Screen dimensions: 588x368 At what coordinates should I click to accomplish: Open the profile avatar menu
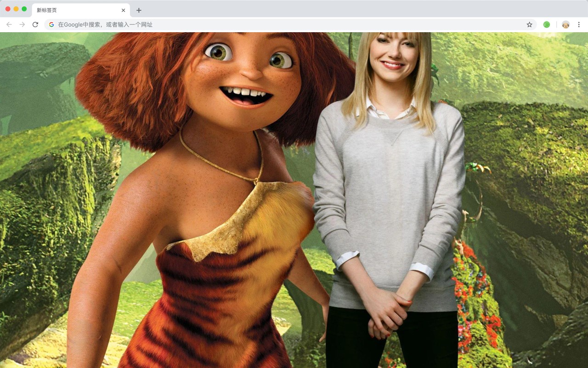pyautogui.click(x=566, y=24)
